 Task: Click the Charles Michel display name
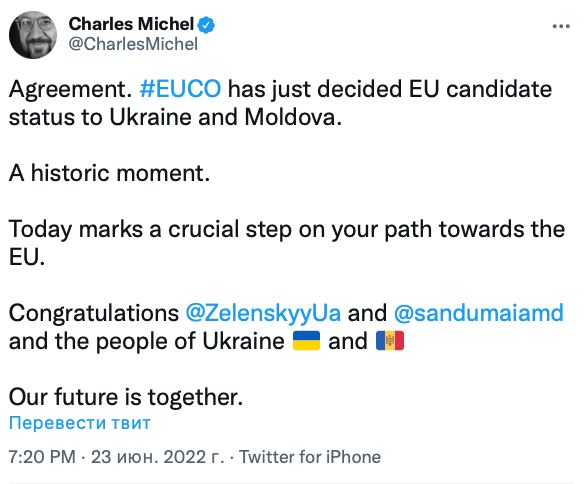131,24
